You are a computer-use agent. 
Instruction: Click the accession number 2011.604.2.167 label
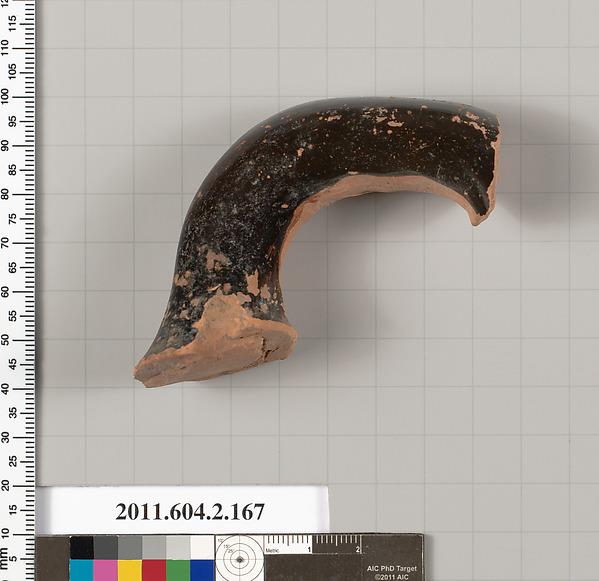tap(190, 512)
